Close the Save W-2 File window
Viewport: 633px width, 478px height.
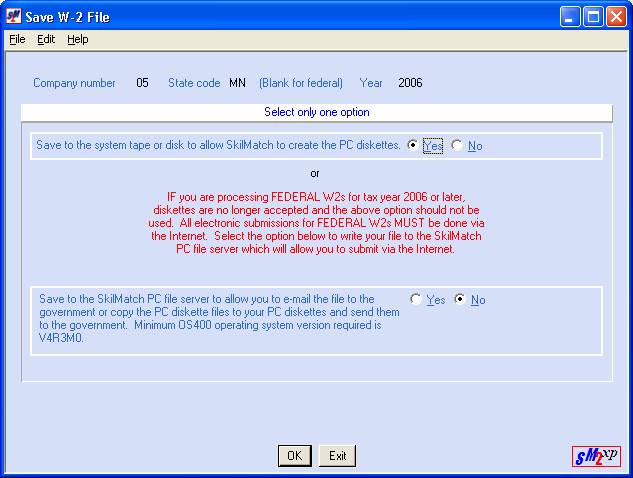(616, 17)
